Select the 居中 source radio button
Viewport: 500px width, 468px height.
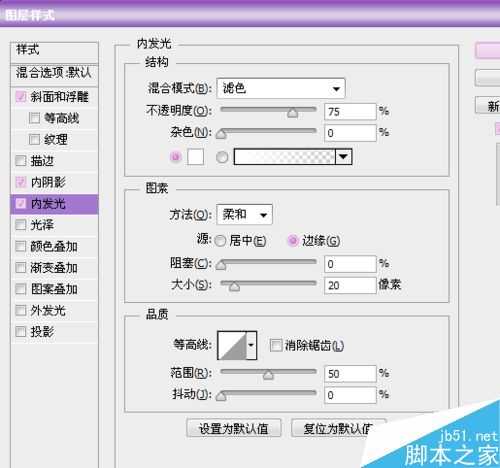click(x=220, y=241)
